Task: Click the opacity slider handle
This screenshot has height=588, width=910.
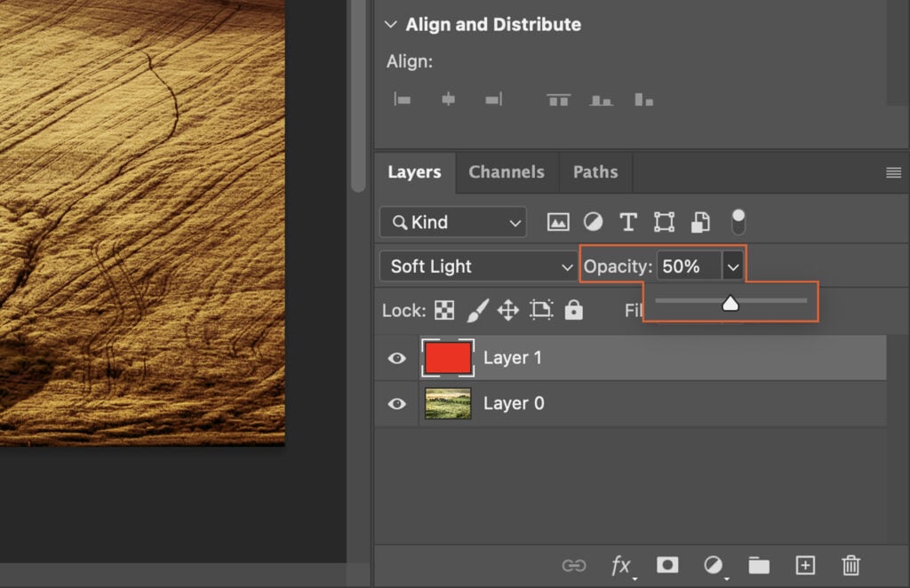Action: click(x=730, y=303)
